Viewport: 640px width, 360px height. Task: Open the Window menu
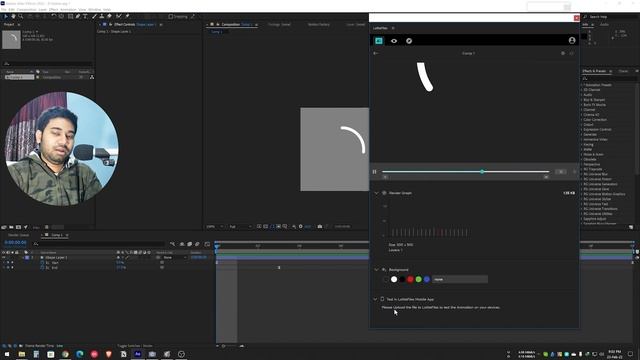point(94,9)
